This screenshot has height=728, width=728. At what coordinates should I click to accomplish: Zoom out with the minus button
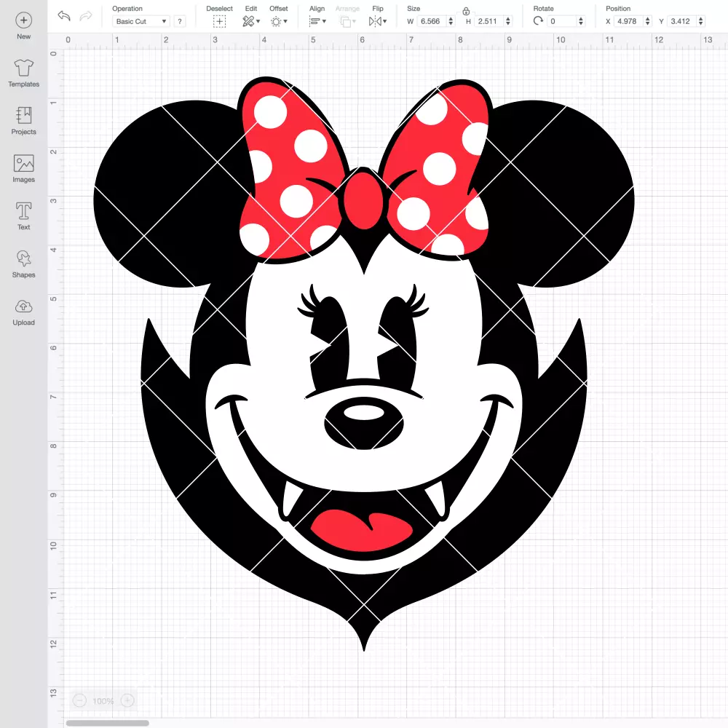click(x=79, y=700)
